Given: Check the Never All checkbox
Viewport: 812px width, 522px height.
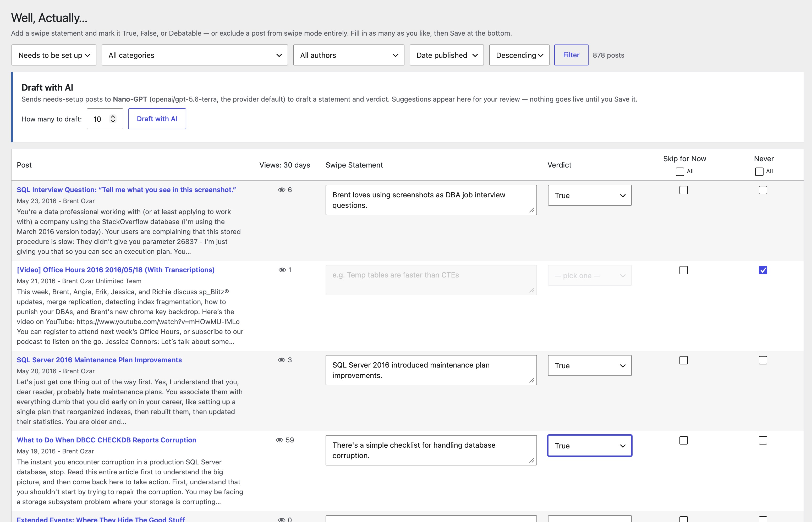Looking at the screenshot, I should pyautogui.click(x=759, y=171).
